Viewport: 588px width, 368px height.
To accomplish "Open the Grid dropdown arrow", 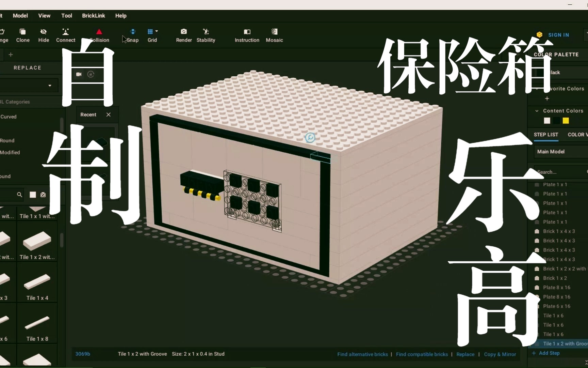I will [157, 31].
